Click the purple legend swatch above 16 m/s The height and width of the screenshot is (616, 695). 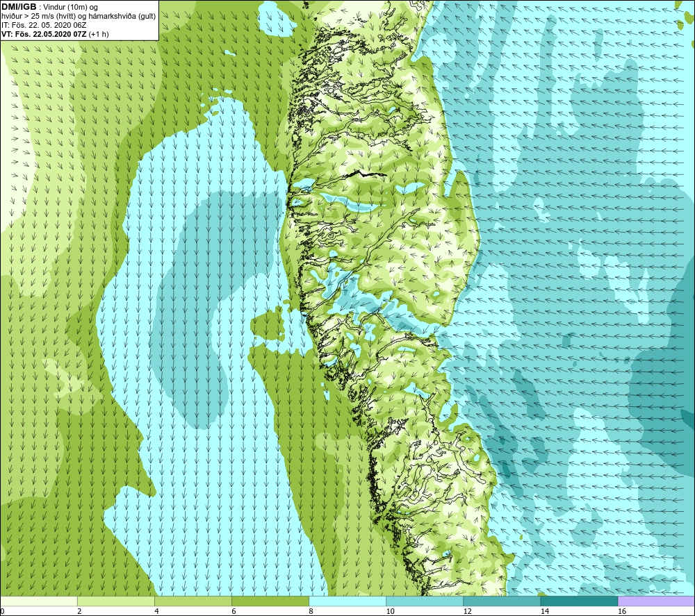656,601
